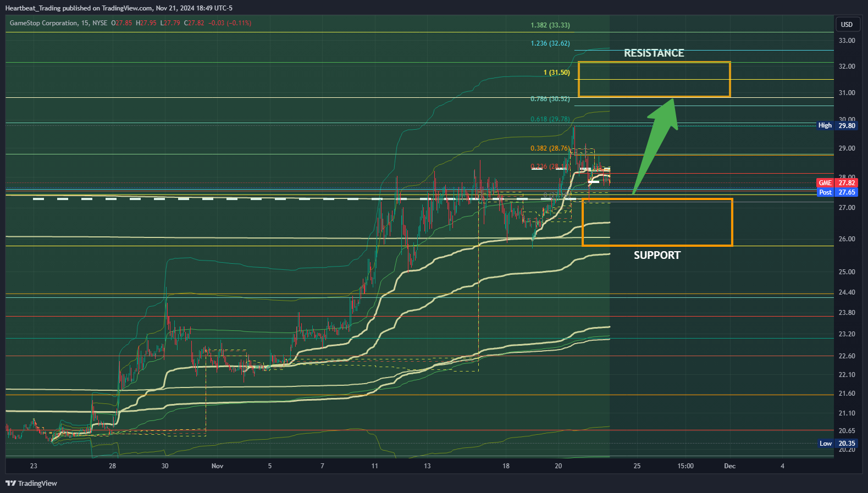Select the SUPPORT text annotation
Viewport: 868px width, 493px height.
coord(657,255)
